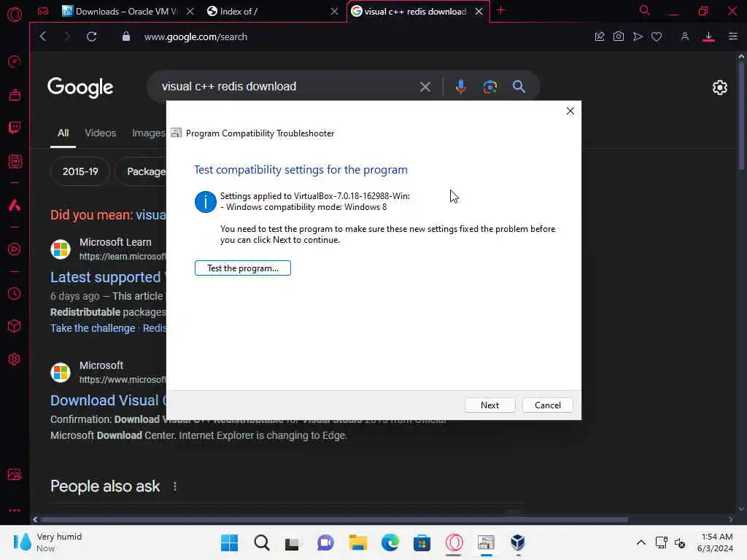
Task: Click the vertical page scrollbar
Action: click(x=741, y=114)
